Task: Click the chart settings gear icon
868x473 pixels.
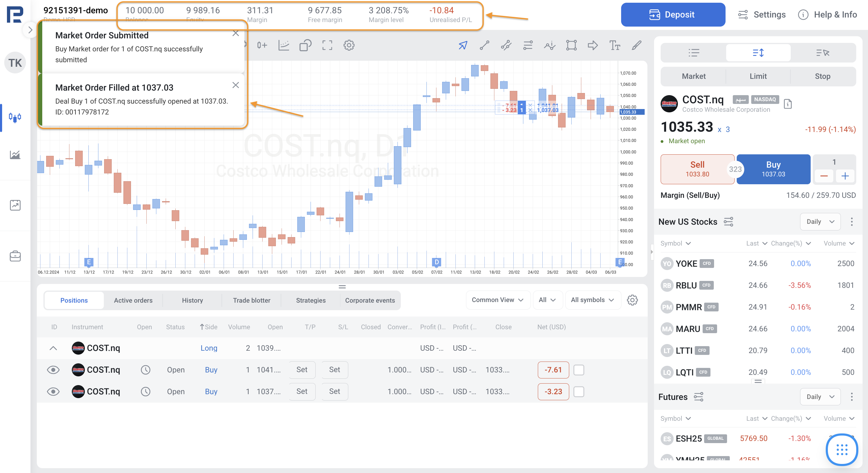Action: point(349,45)
